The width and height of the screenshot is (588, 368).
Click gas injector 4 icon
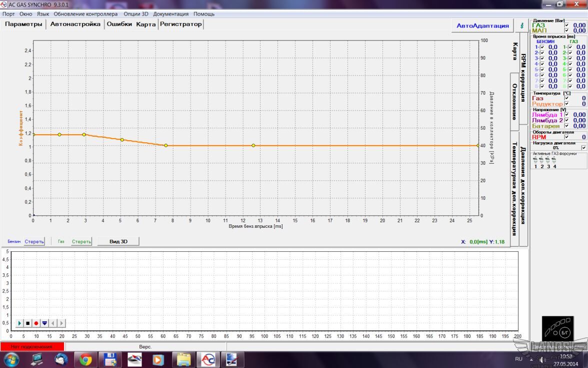coord(554,161)
